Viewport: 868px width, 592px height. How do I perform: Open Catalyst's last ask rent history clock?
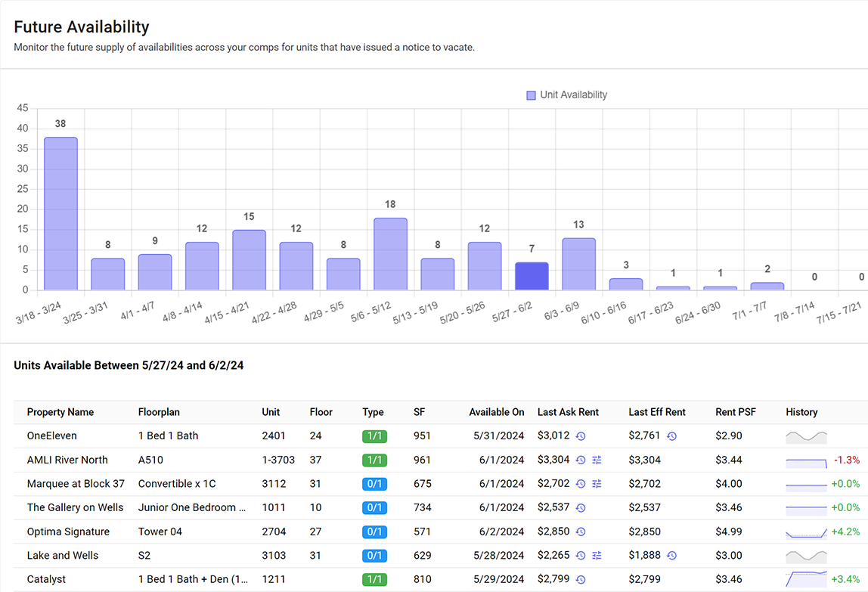coord(581,579)
